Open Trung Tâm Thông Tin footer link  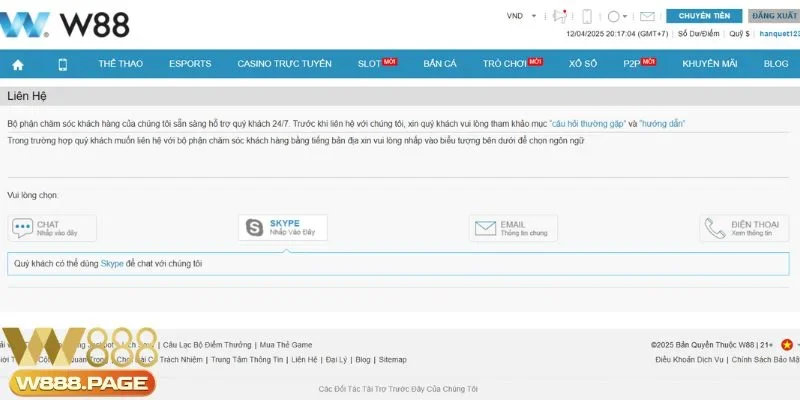pos(247,360)
